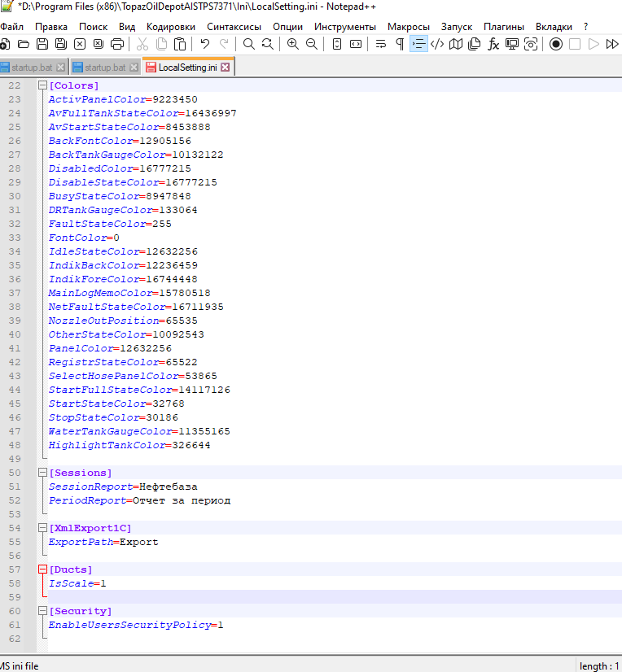Click the Zoom In toolbar icon

pos(293,44)
